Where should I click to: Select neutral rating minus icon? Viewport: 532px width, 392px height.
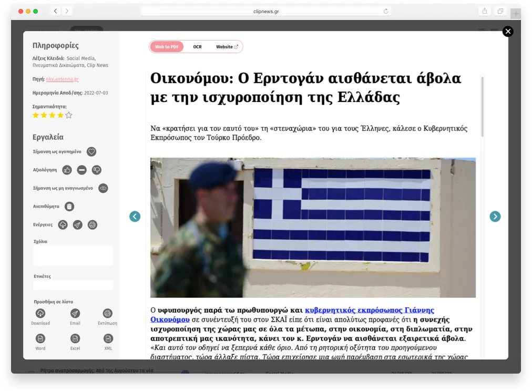point(82,170)
